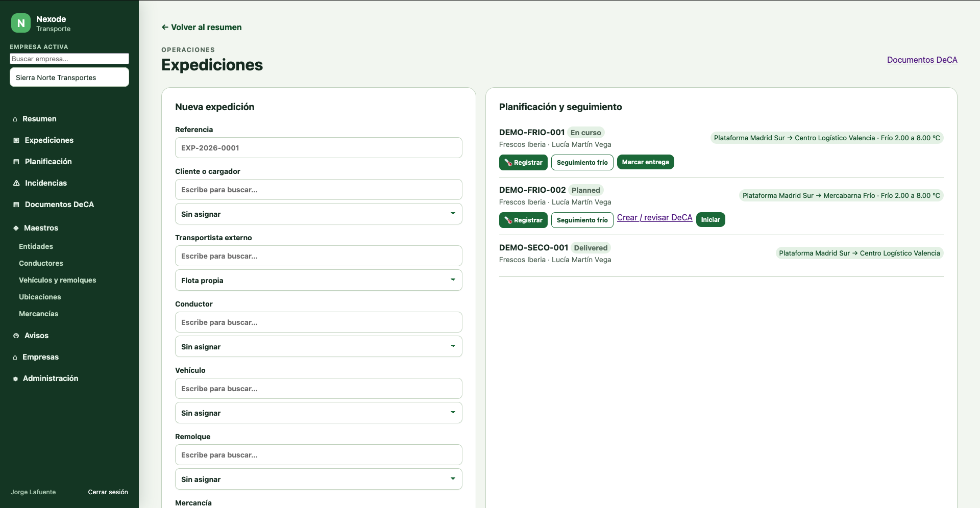Select Conductores under Maestros
Viewport: 980px width, 508px height.
tap(41, 263)
